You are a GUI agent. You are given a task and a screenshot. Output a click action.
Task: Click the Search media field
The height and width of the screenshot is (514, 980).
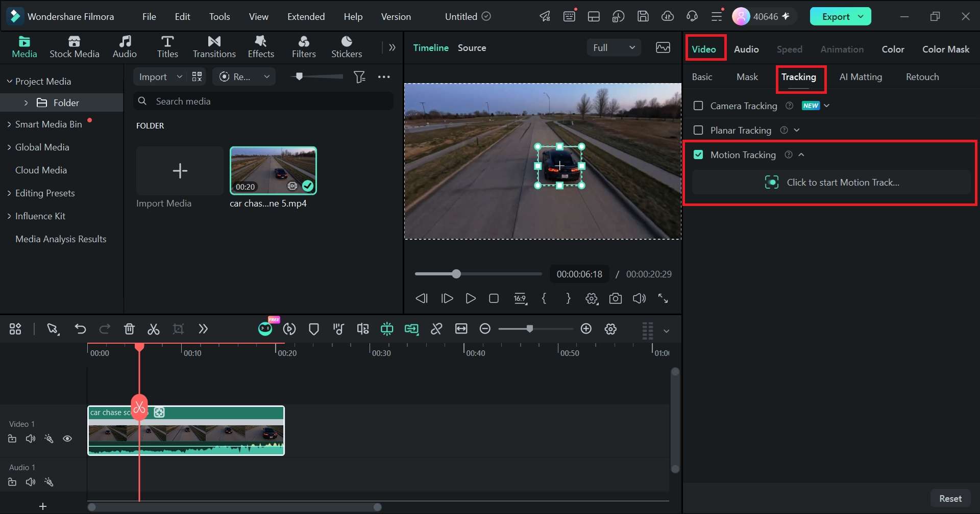pyautogui.click(x=263, y=101)
